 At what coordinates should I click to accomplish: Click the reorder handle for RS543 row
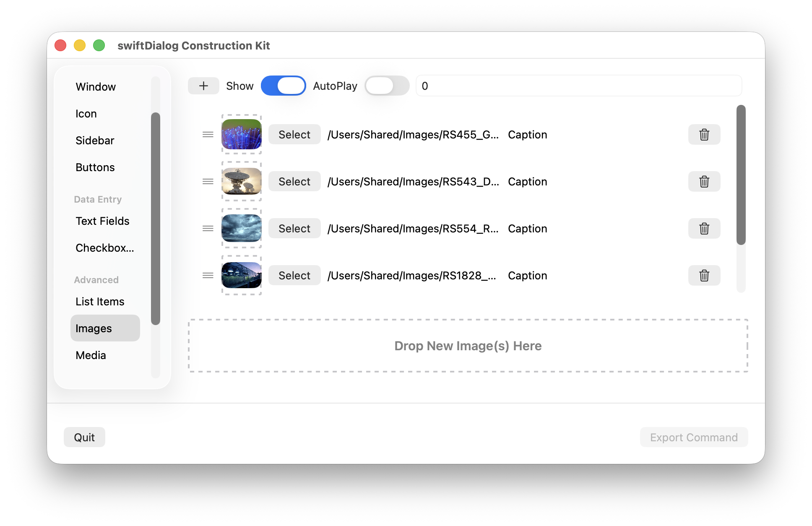(x=208, y=182)
